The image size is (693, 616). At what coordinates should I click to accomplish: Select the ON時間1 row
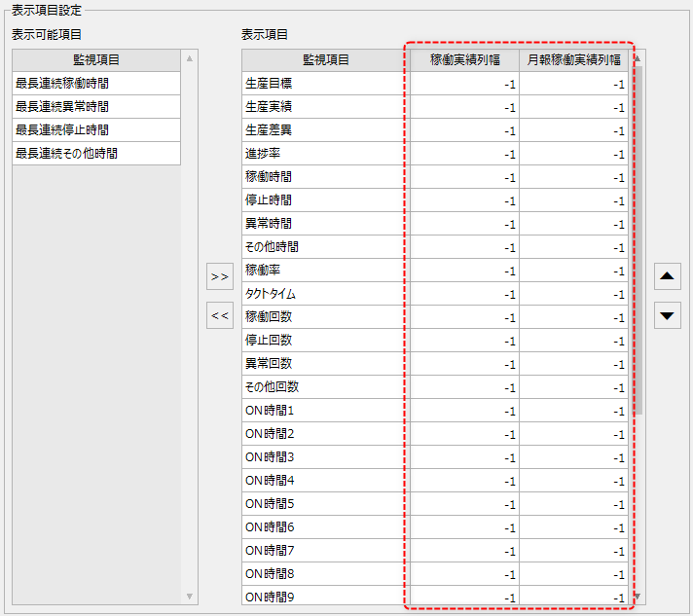[x=435, y=411]
